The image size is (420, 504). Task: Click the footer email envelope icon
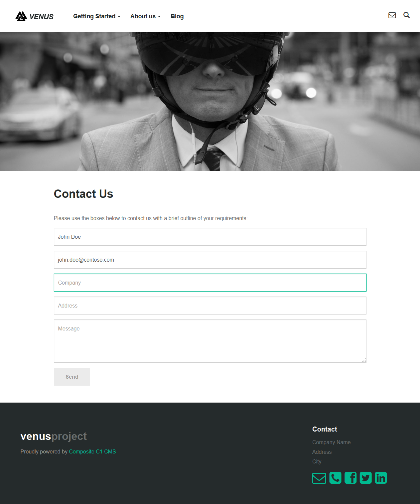319,478
